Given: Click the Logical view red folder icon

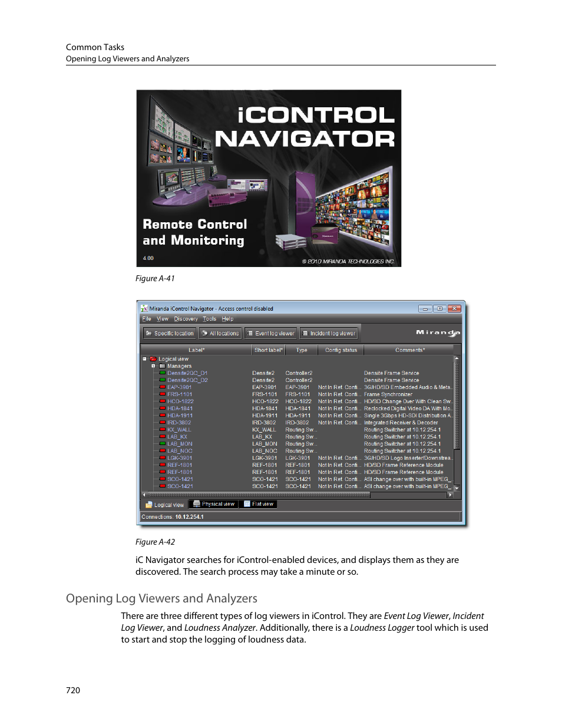Looking at the screenshot, I should [x=153, y=359].
